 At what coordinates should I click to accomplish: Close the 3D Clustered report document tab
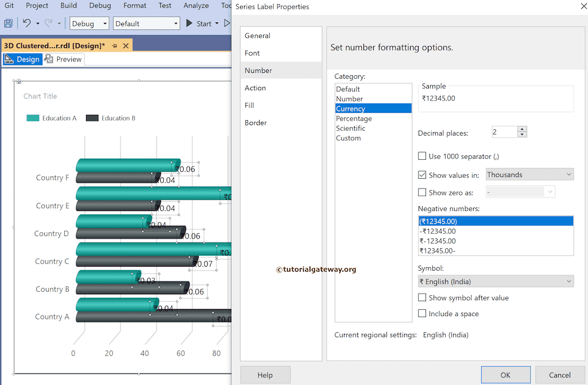[x=125, y=45]
